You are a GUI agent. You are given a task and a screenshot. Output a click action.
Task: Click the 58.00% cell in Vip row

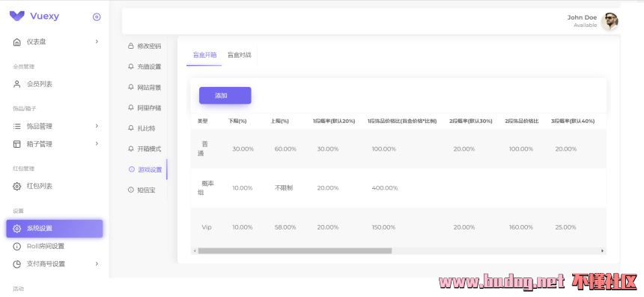[285, 227]
